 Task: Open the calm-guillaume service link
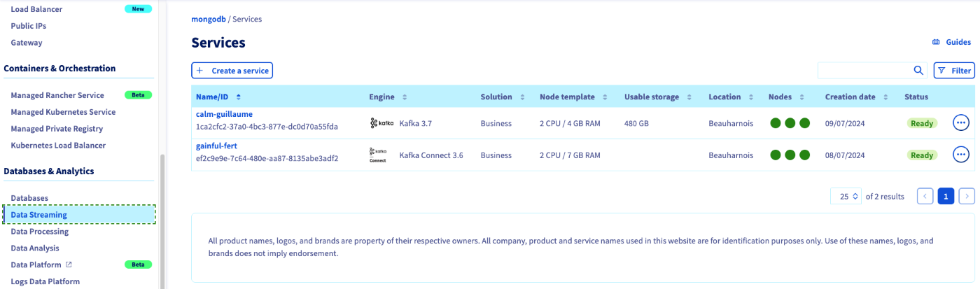(224, 114)
